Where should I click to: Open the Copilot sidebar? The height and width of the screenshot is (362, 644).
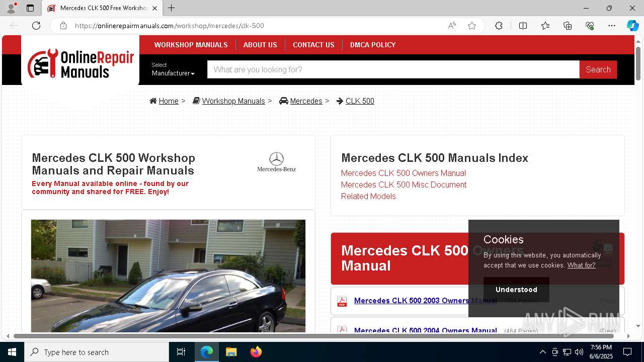(x=632, y=26)
